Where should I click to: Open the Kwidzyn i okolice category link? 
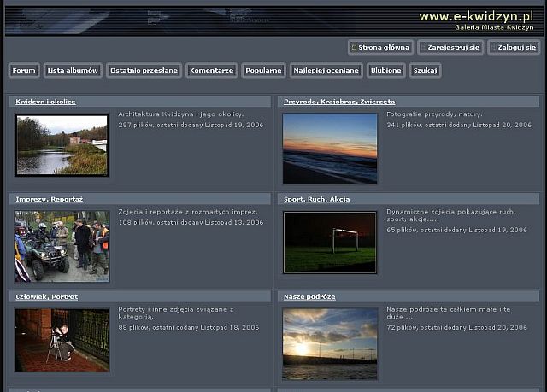coord(45,102)
